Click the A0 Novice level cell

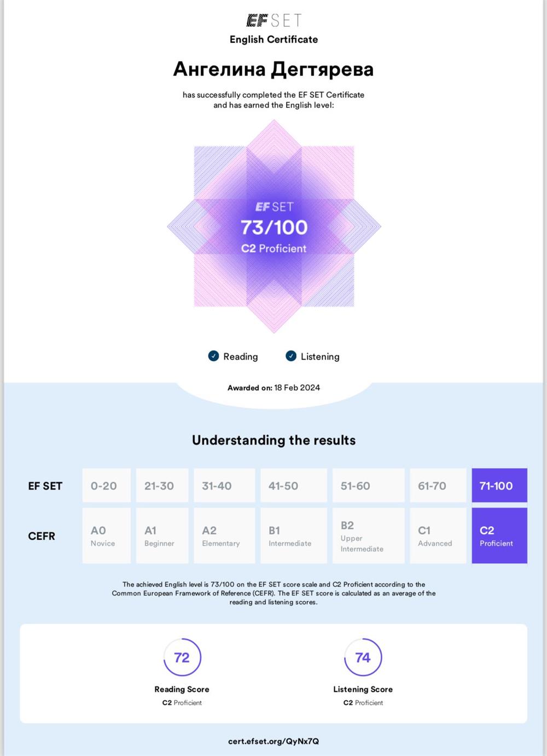click(107, 535)
